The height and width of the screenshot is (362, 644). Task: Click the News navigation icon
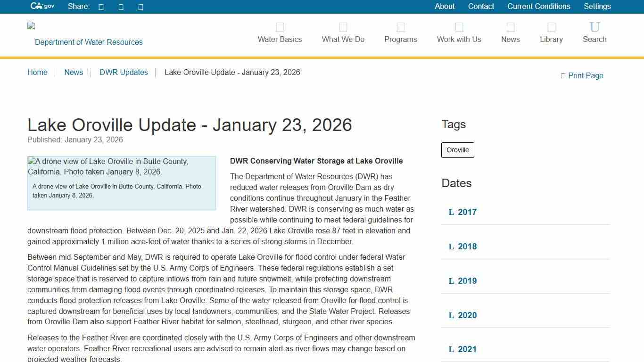point(510,27)
